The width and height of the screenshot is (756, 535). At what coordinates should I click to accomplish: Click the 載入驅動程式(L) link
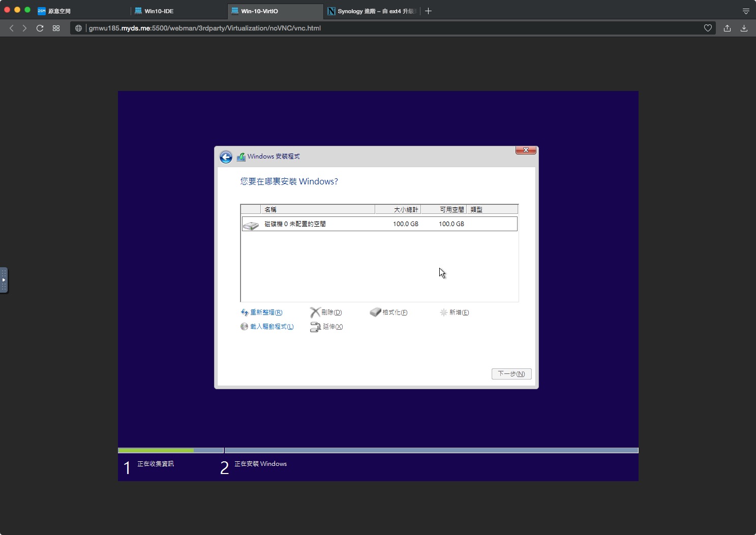click(x=272, y=327)
